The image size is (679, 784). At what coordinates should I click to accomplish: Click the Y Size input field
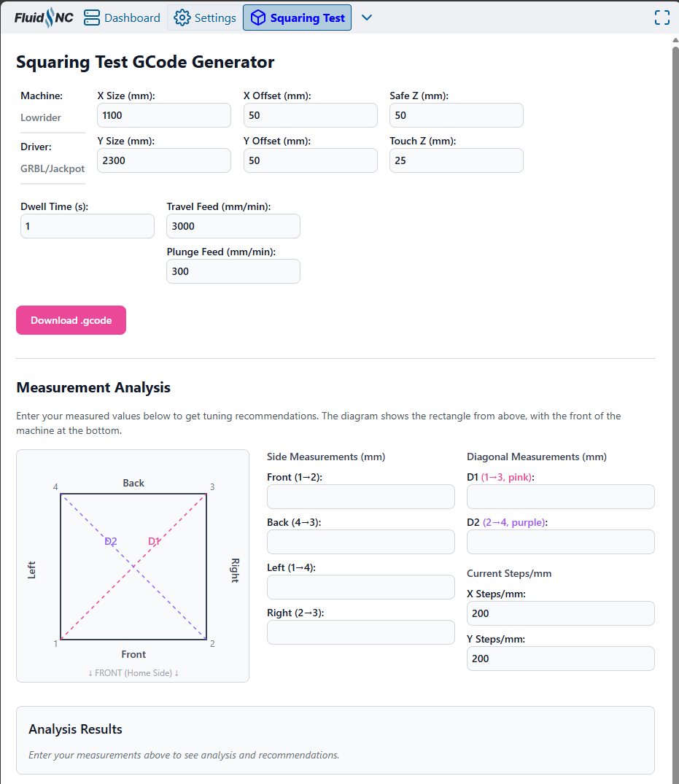pyautogui.click(x=164, y=160)
